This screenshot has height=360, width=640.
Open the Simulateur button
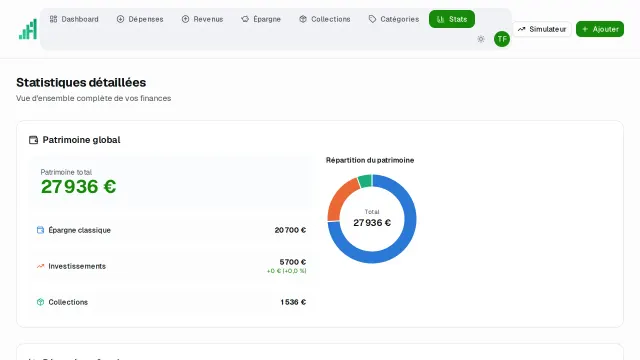542,29
